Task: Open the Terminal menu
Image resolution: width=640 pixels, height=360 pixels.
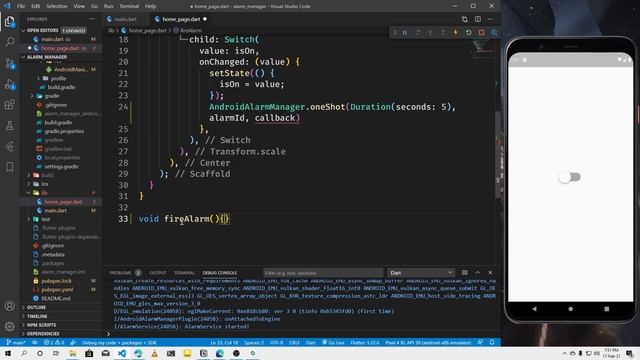Action: click(x=129, y=6)
